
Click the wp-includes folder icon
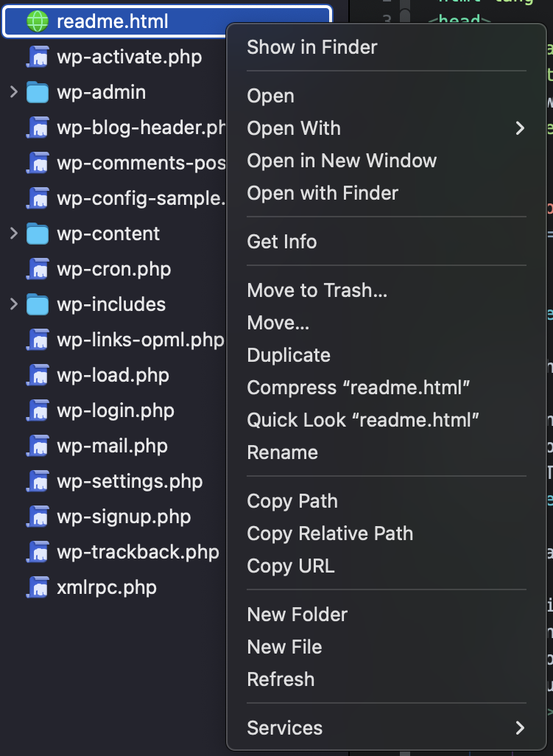tap(38, 305)
